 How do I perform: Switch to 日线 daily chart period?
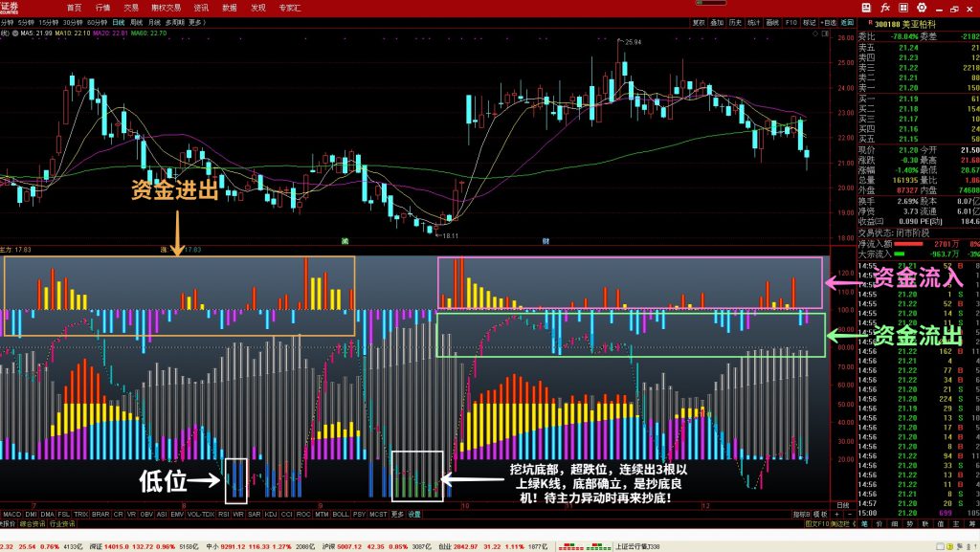118,21
